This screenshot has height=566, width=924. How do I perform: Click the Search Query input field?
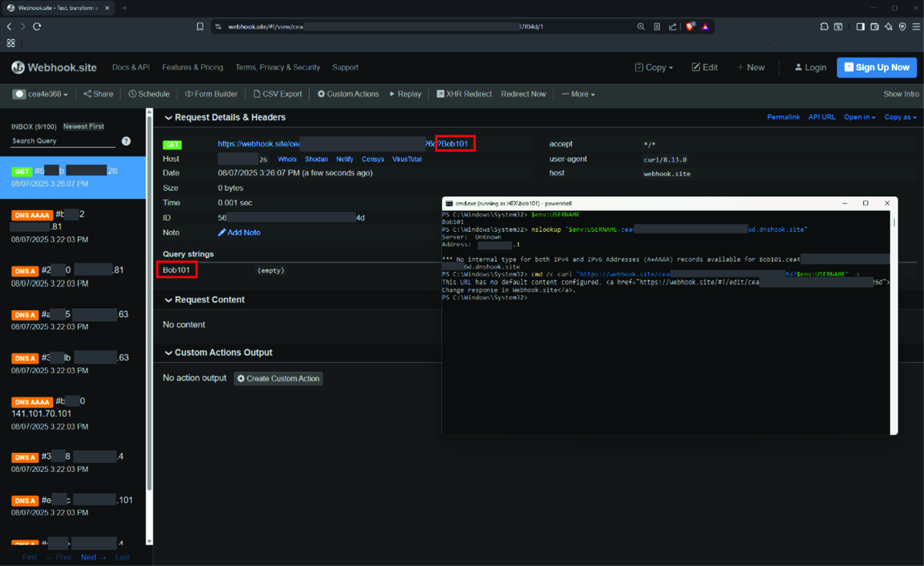click(63, 141)
